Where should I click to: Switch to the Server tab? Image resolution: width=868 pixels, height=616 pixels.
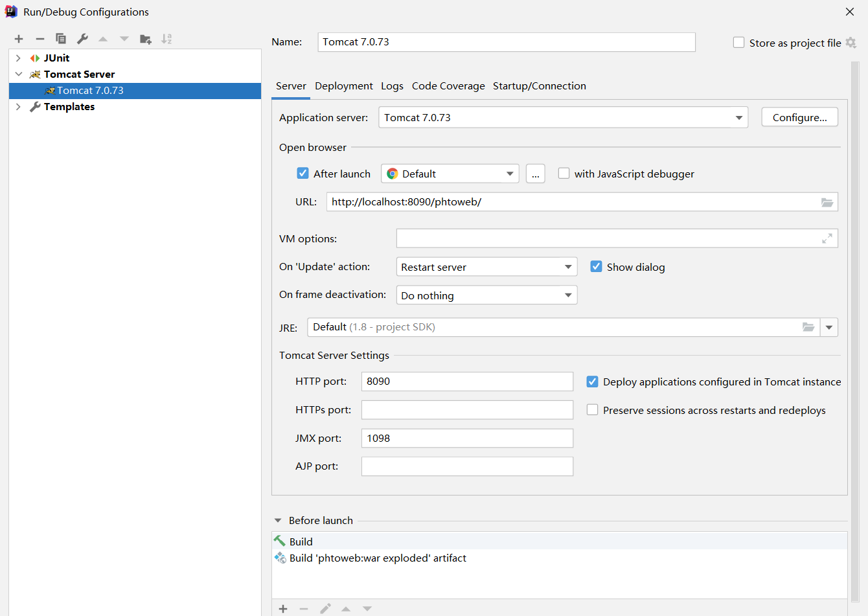(291, 86)
